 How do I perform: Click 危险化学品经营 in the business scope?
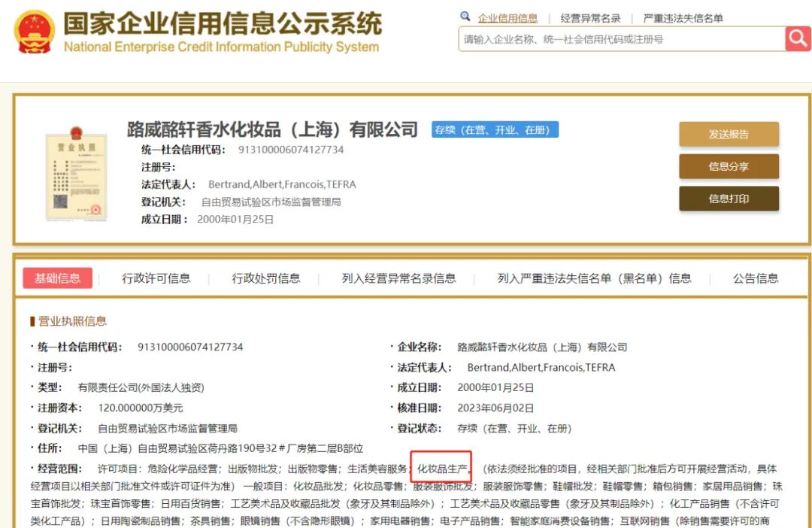coord(182,469)
